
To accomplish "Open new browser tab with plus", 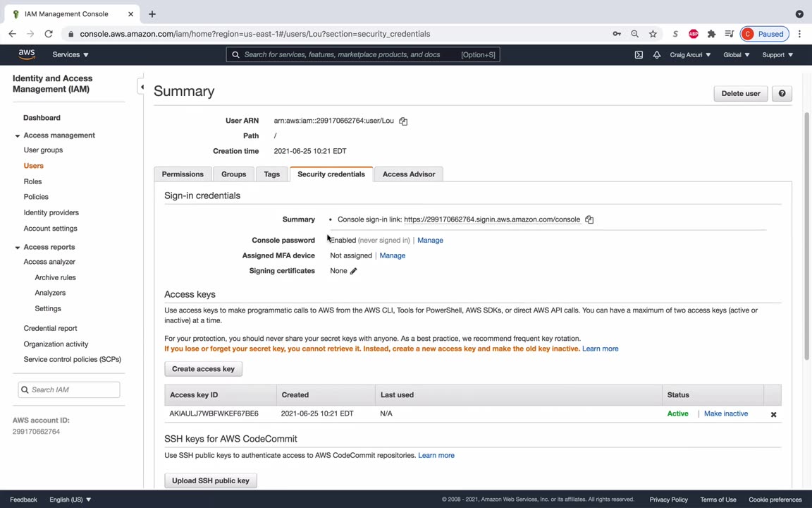I will click(x=152, y=14).
